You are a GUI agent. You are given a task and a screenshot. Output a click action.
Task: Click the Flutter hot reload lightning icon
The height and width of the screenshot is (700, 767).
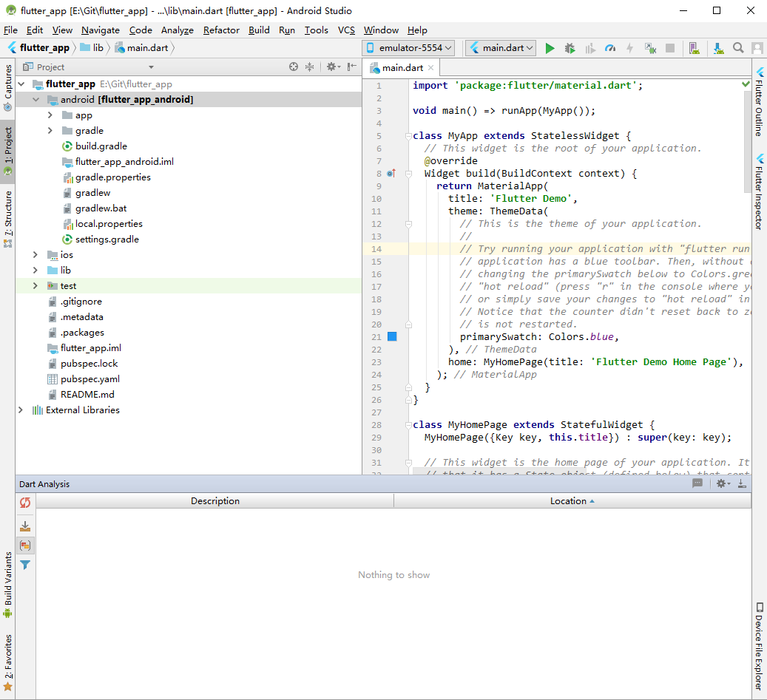[x=630, y=48]
